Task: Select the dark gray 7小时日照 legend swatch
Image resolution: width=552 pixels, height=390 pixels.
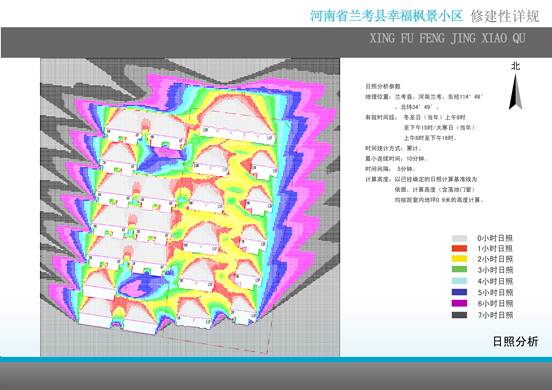Action: [459, 315]
